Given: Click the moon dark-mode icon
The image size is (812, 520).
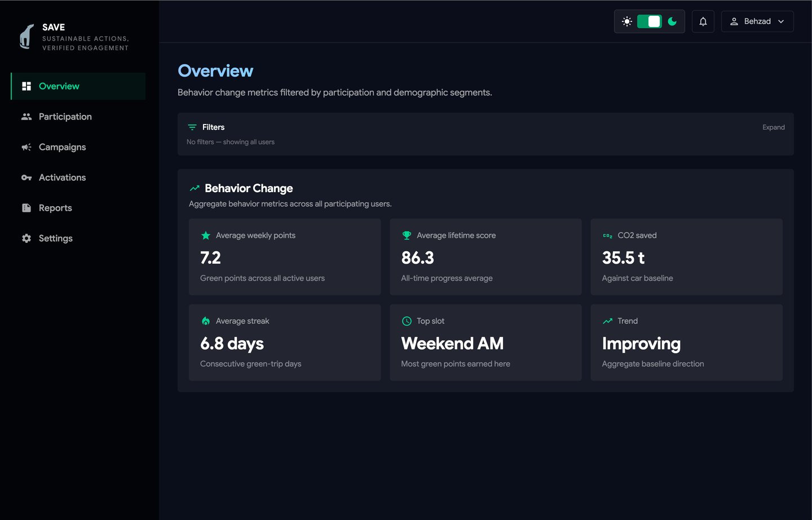Looking at the screenshot, I should [672, 21].
